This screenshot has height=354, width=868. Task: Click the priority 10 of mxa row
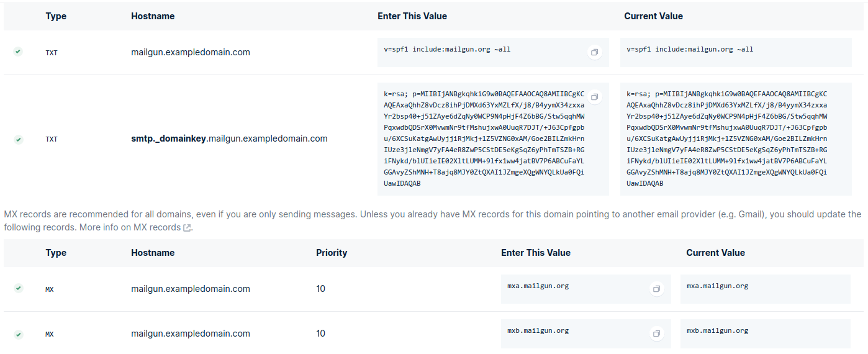[320, 289]
